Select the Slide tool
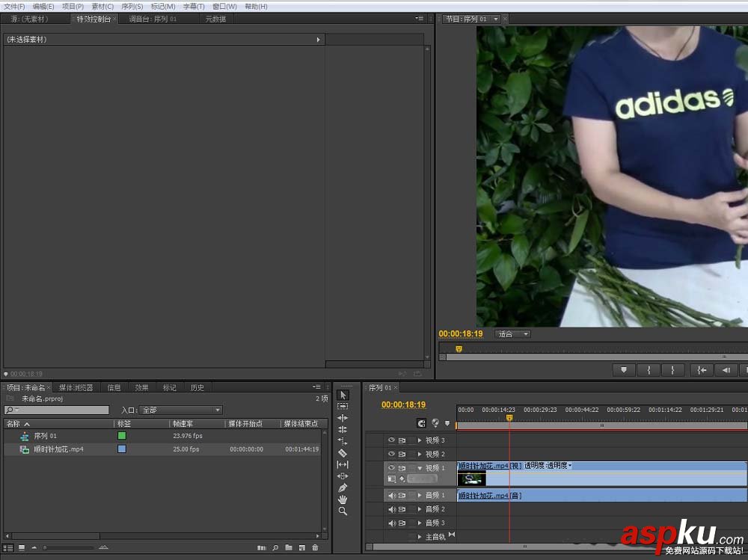Screen dimensions: 748x560 [x=343, y=476]
